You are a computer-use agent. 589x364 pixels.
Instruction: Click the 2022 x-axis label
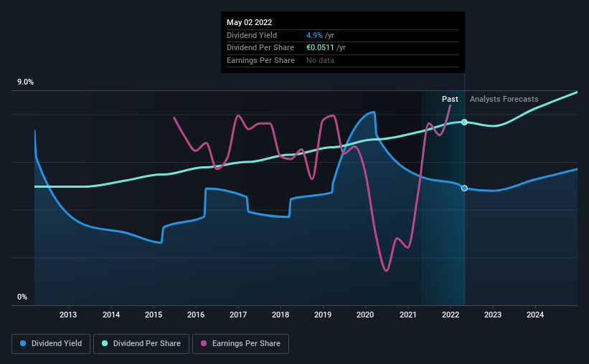point(451,315)
